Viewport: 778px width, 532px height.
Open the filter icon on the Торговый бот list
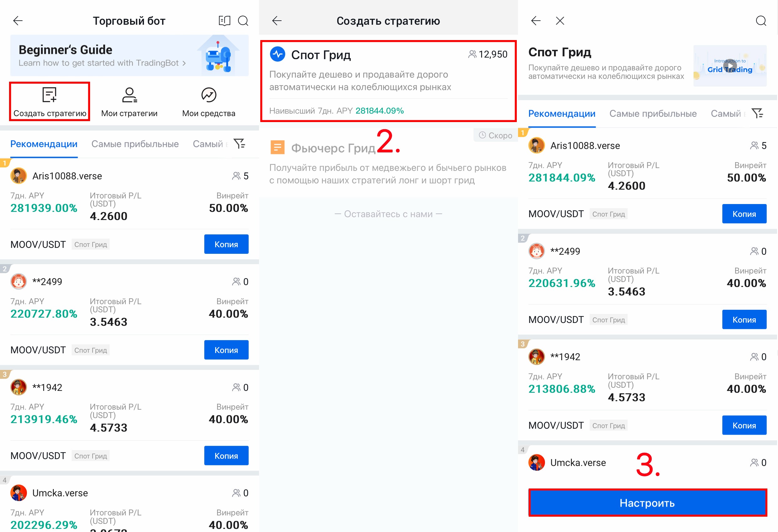(x=239, y=144)
